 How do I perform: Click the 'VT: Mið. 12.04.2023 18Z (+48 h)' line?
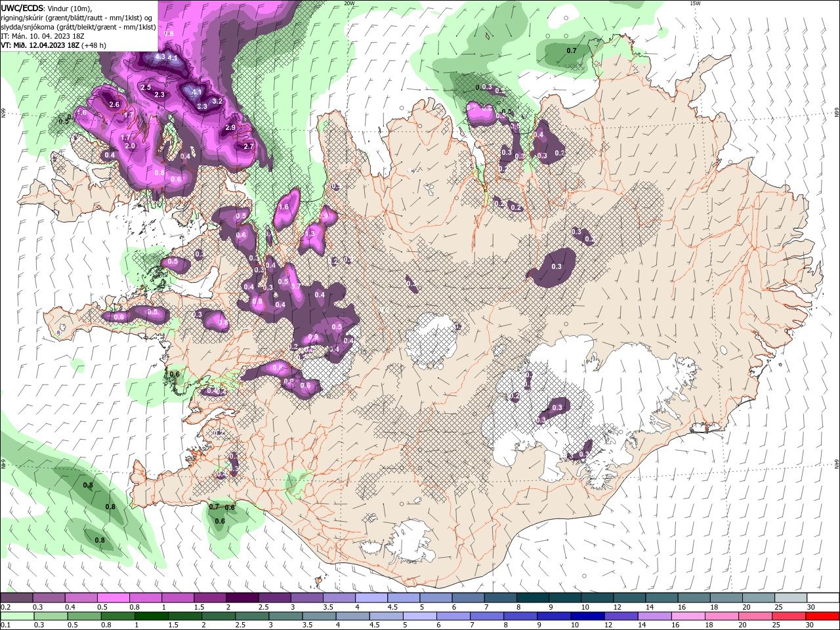coord(53,45)
